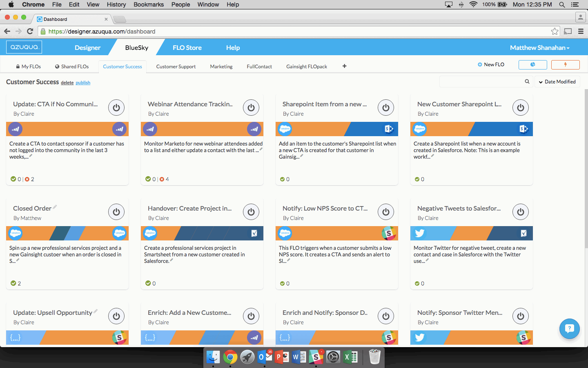The width and height of the screenshot is (588, 368).
Task: Open the help chat bubble
Action: tap(570, 329)
